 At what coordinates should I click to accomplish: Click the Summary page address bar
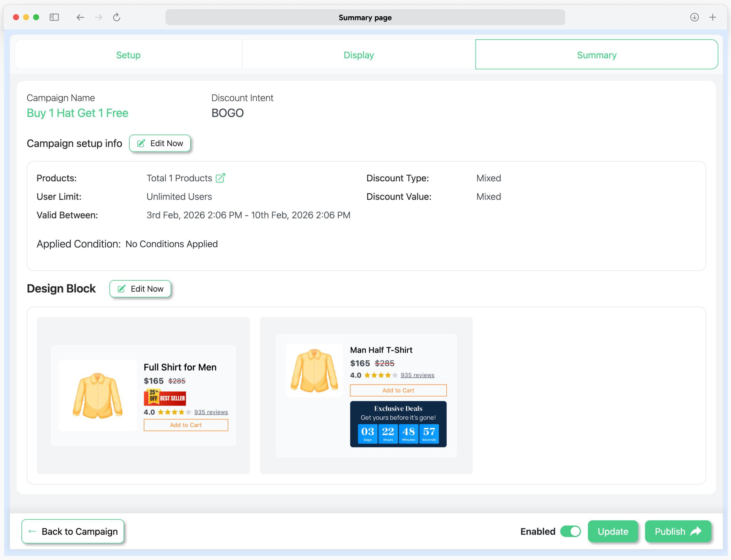point(365,17)
